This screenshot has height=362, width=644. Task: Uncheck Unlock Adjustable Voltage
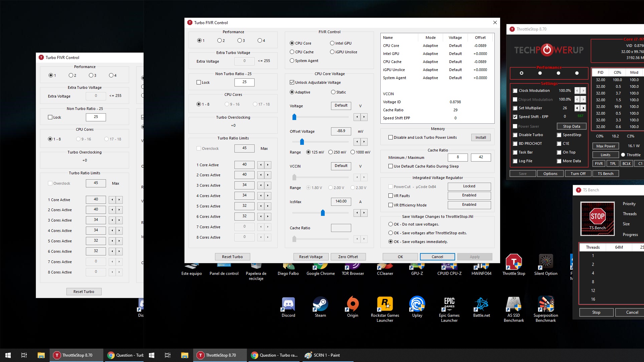click(x=292, y=82)
